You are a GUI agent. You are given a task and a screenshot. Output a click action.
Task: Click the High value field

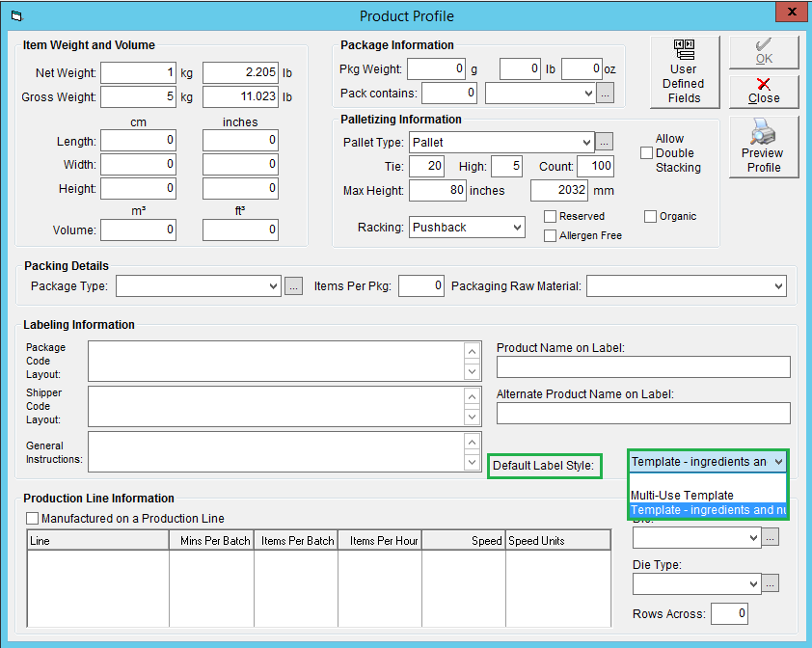[506, 166]
